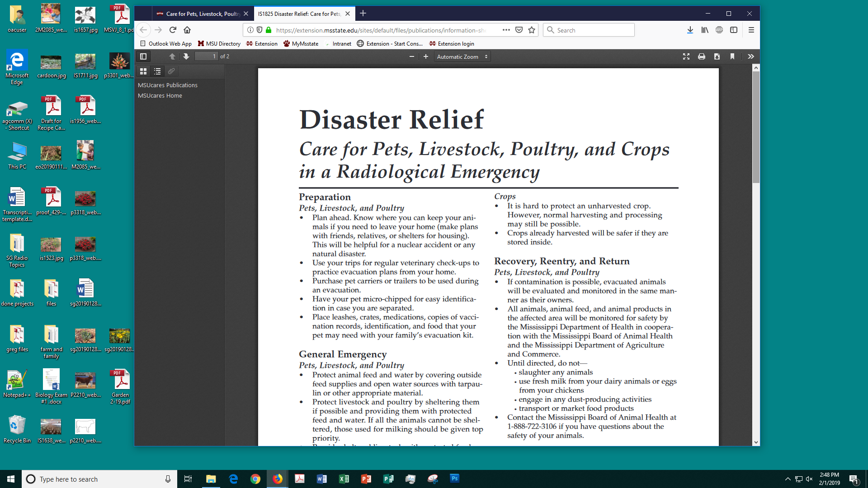Image resolution: width=868 pixels, height=488 pixels.
Task: Open the PDF current view bookmark
Action: click(732, 56)
